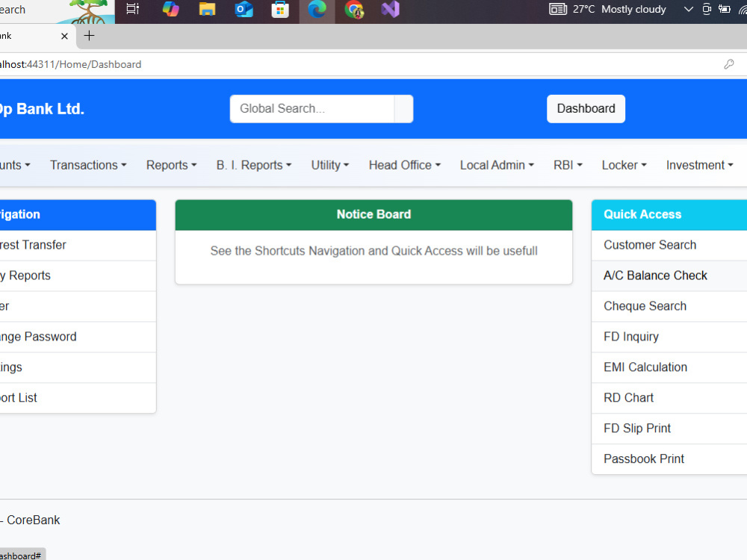
Task: Open the weather widget showing 27°C
Action: [x=607, y=9]
